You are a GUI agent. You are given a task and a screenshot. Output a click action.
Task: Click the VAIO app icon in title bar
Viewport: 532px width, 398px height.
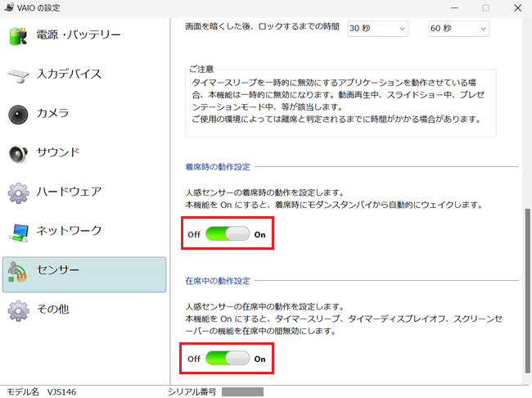click(10, 7)
